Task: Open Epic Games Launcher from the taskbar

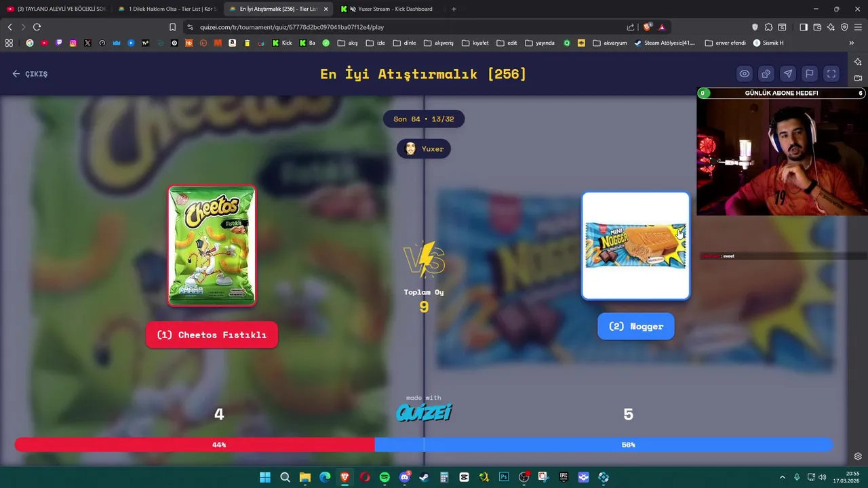Action: coord(564,477)
